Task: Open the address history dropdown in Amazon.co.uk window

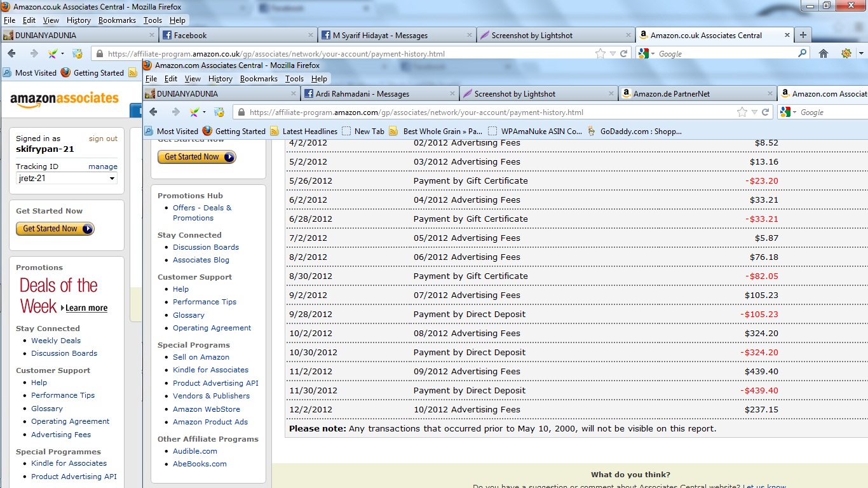Action: pyautogui.click(x=613, y=54)
